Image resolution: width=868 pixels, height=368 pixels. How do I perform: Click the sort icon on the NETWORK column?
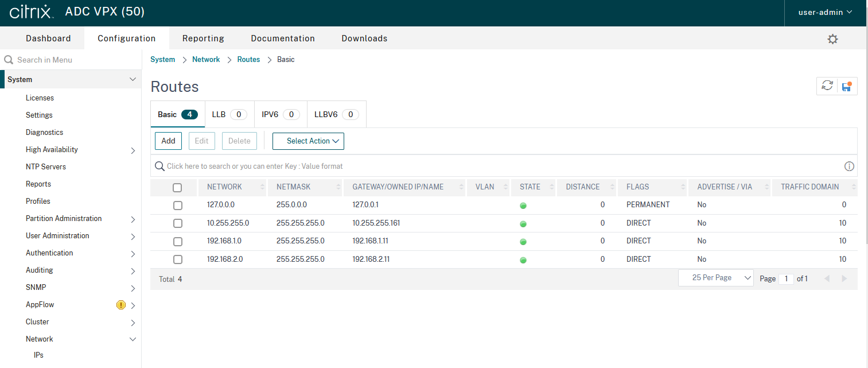pyautogui.click(x=263, y=187)
